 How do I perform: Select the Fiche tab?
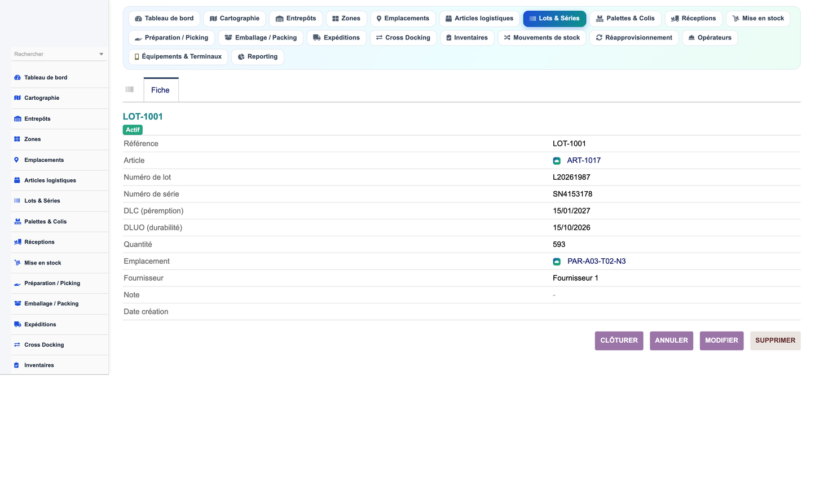[161, 90]
